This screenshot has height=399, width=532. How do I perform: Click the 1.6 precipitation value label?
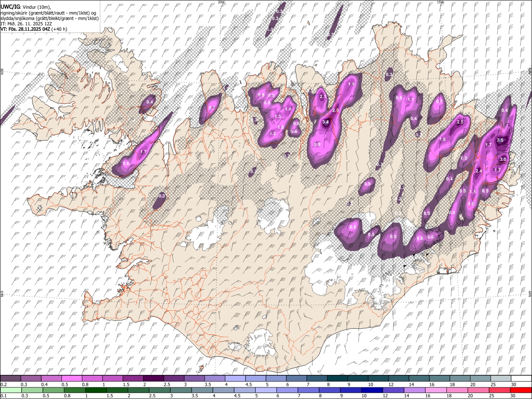tap(443, 139)
